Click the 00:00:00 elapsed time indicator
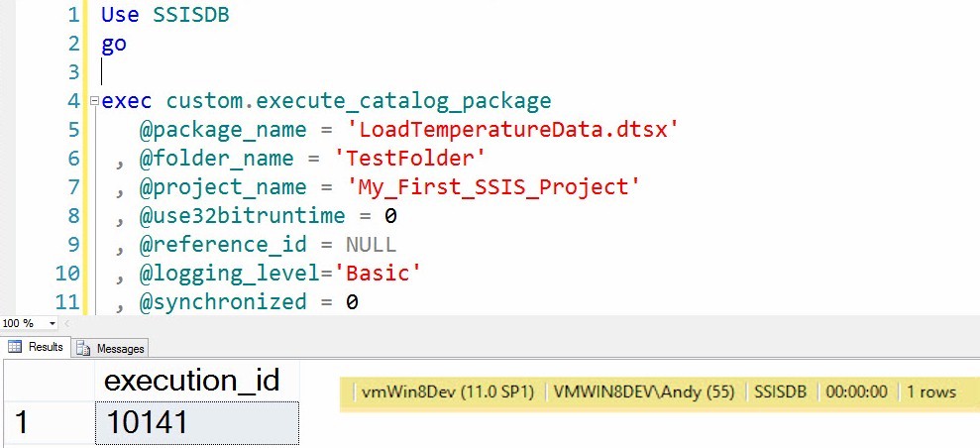Image resolution: width=980 pixels, height=448 pixels. [x=860, y=392]
